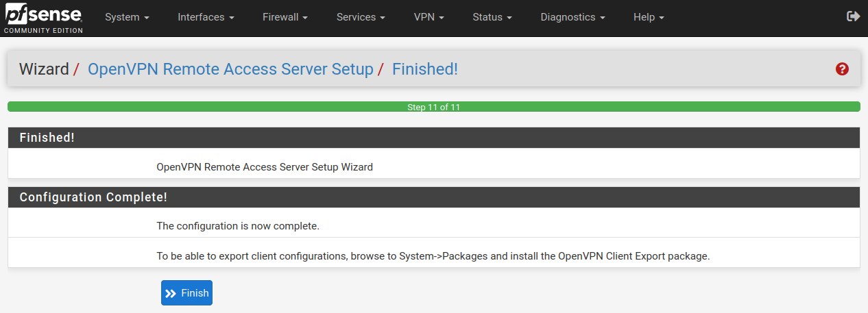This screenshot has height=313, width=868.
Task: Click the Configuration Complete! section header
Action: tap(433, 197)
